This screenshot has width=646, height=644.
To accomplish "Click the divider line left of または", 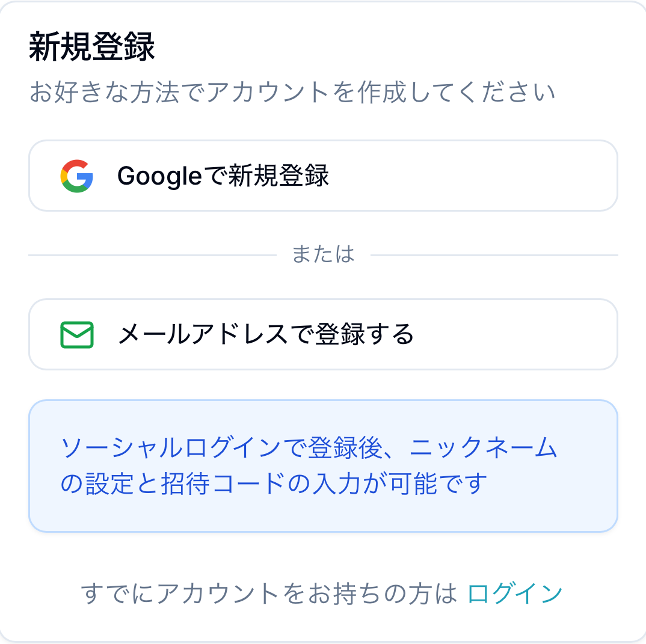I will [152, 255].
